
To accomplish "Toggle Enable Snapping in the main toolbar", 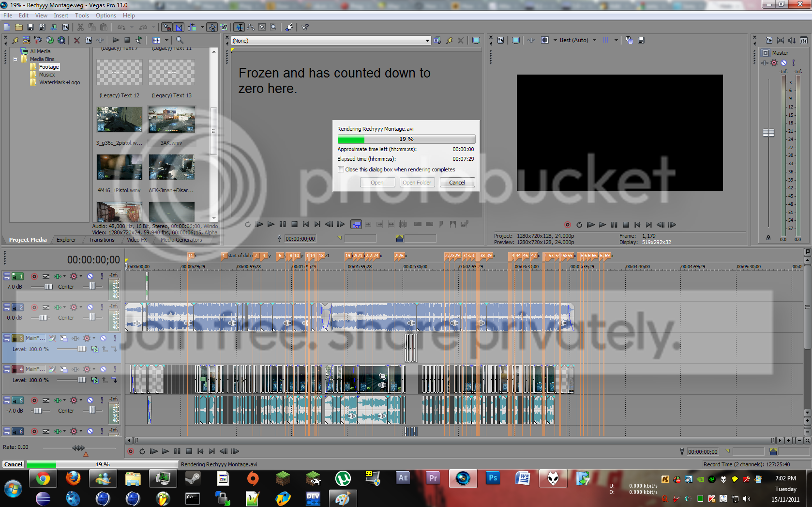I will [166, 27].
